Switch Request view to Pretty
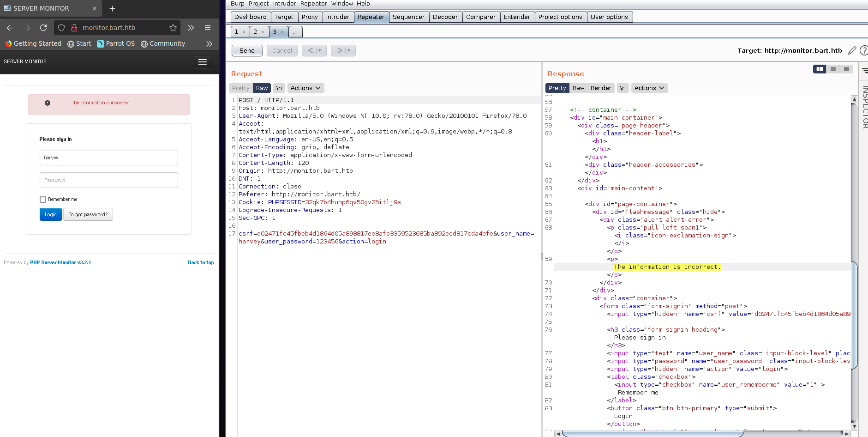Viewport: 868px width, 437px height. pos(241,88)
